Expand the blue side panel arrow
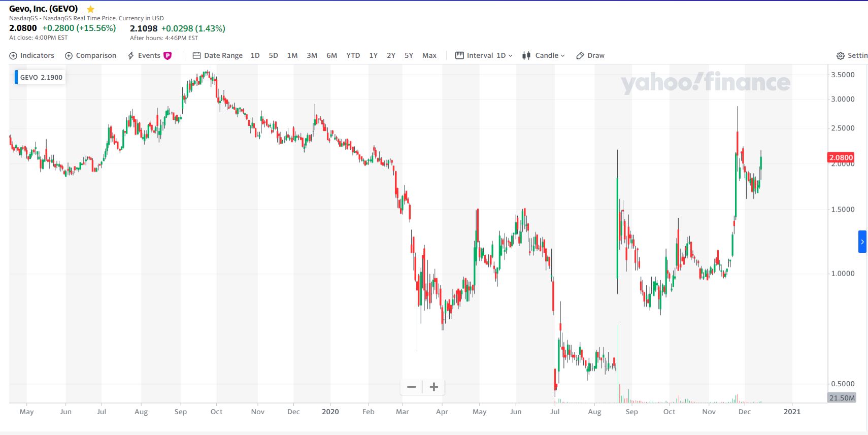Viewport: 868px width, 435px height. 862,242
